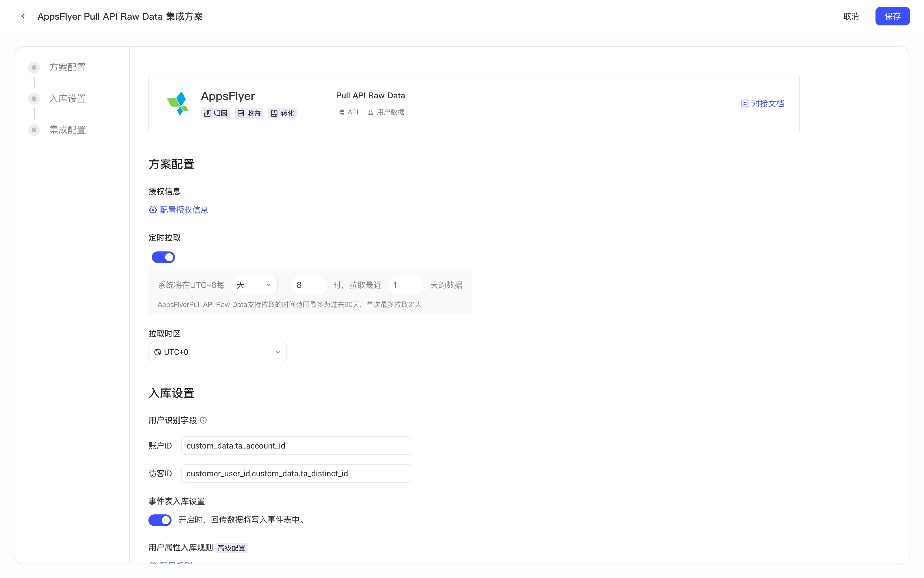The width and height of the screenshot is (924, 578).
Task: Click the 归因 tag icon
Action: [x=207, y=113]
